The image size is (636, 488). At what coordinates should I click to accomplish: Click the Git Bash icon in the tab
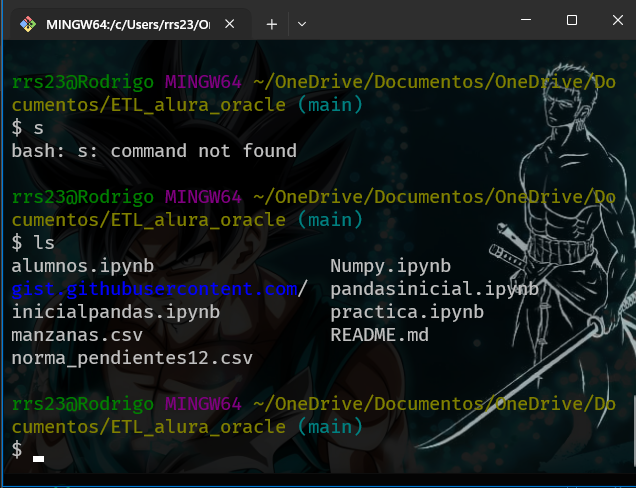point(28,24)
